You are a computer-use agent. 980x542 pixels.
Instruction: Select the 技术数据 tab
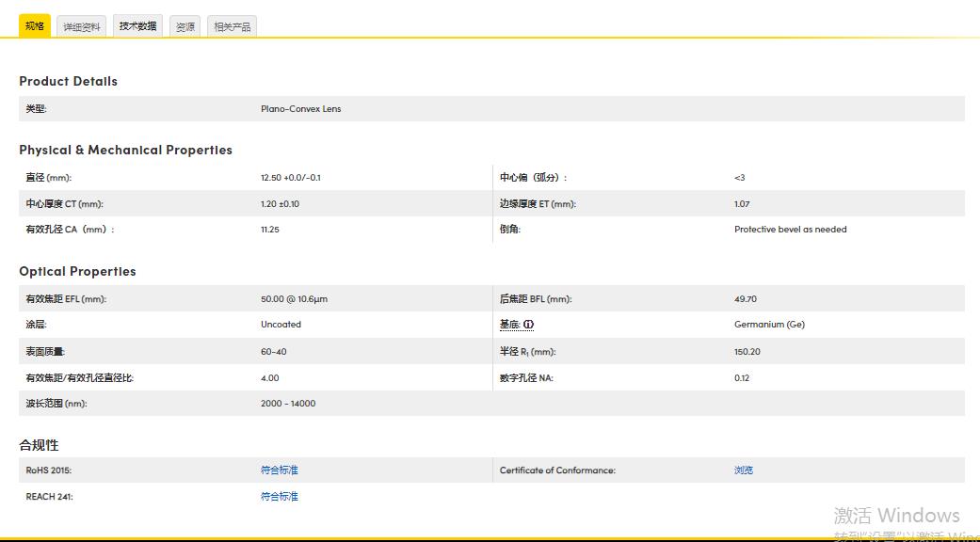tap(137, 26)
